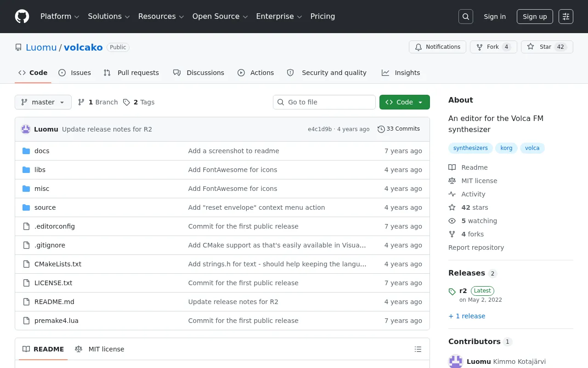The image size is (588, 368).
Task: Click the 'Update release notes for R2' header commit message
Action: [x=107, y=129]
